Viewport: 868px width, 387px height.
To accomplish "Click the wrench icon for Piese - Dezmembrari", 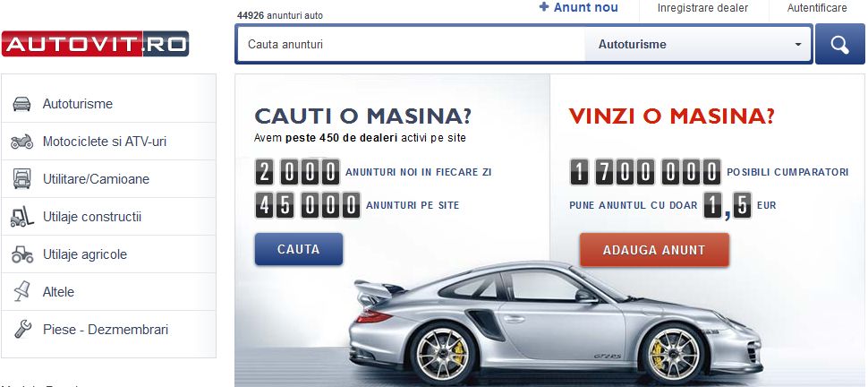I will [x=22, y=330].
